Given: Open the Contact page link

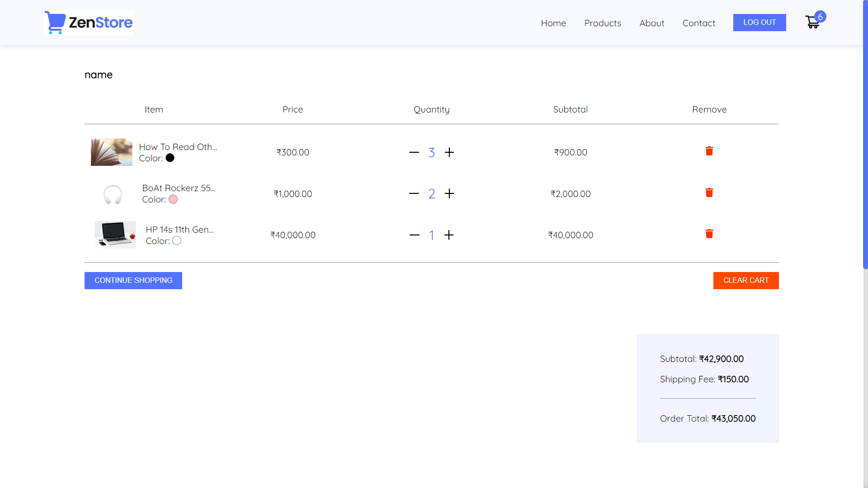Looking at the screenshot, I should coord(698,23).
